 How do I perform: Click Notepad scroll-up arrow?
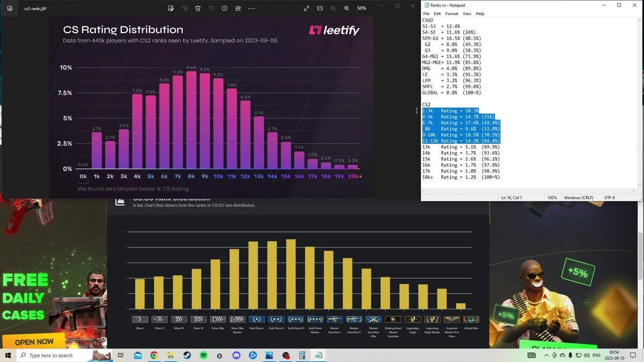639,20
